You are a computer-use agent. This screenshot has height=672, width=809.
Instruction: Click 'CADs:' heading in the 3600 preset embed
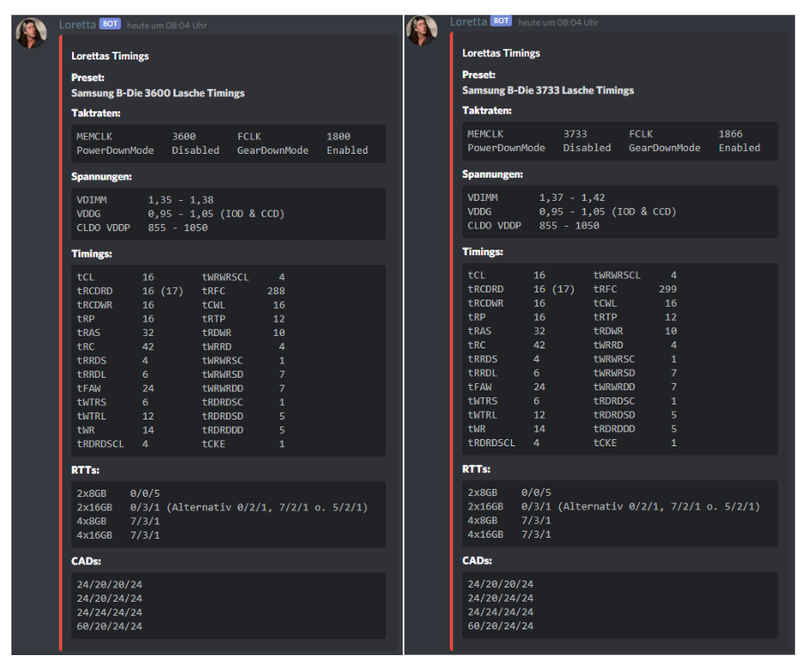pyautogui.click(x=86, y=561)
